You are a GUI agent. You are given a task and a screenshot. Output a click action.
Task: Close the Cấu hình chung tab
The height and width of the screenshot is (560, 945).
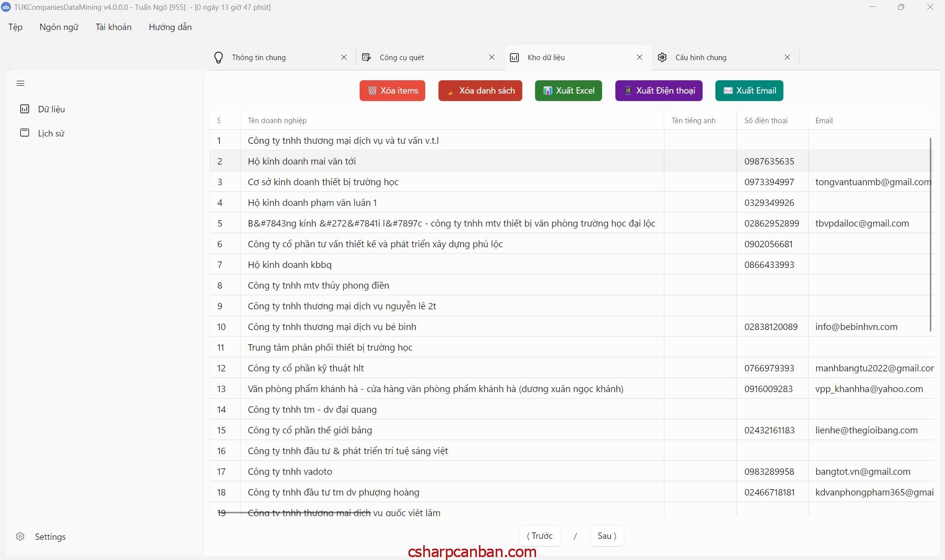[x=787, y=58]
